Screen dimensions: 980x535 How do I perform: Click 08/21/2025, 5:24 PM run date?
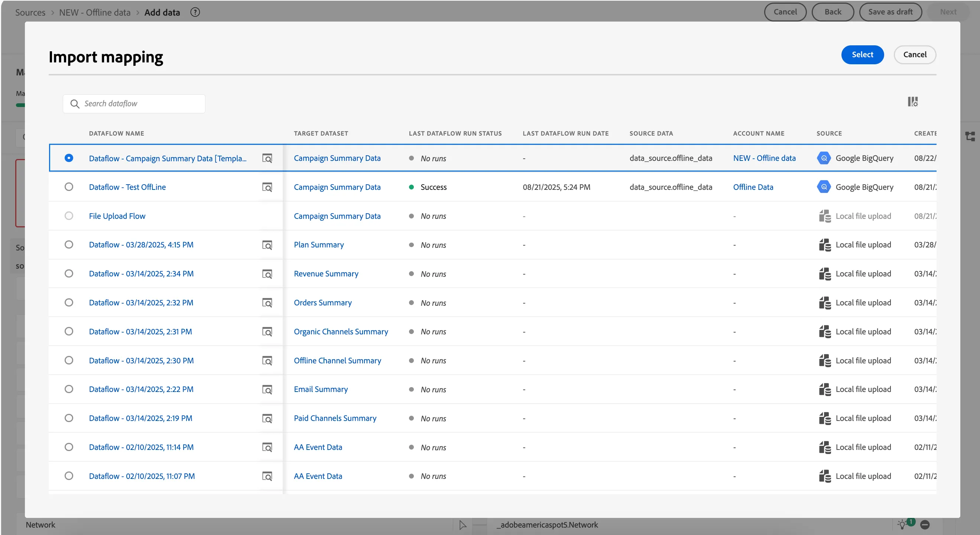(556, 187)
